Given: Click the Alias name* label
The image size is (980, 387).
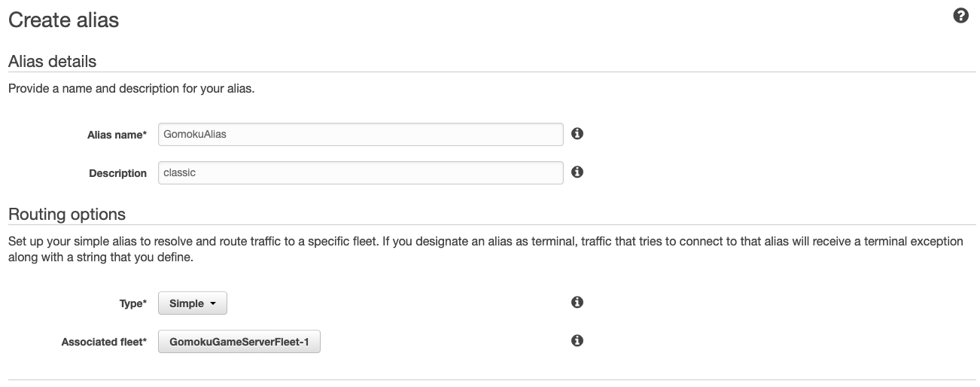Looking at the screenshot, I should pyautogui.click(x=117, y=135).
